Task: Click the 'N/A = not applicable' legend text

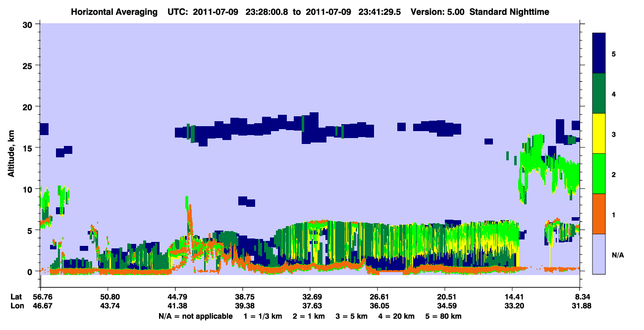Action: click(196, 316)
